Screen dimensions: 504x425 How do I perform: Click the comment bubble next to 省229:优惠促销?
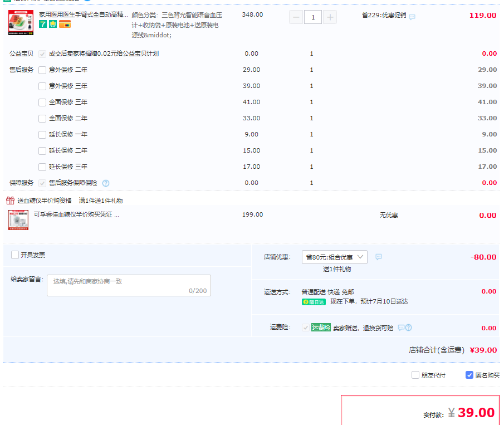[412, 17]
